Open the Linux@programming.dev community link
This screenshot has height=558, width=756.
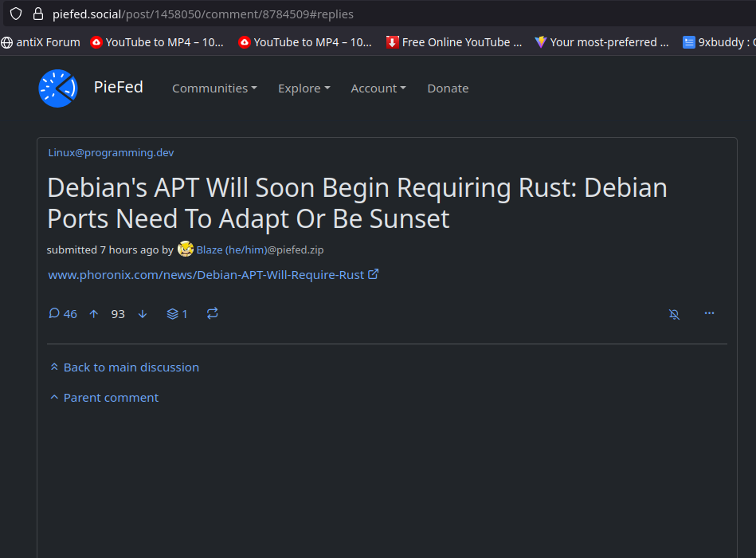click(111, 152)
